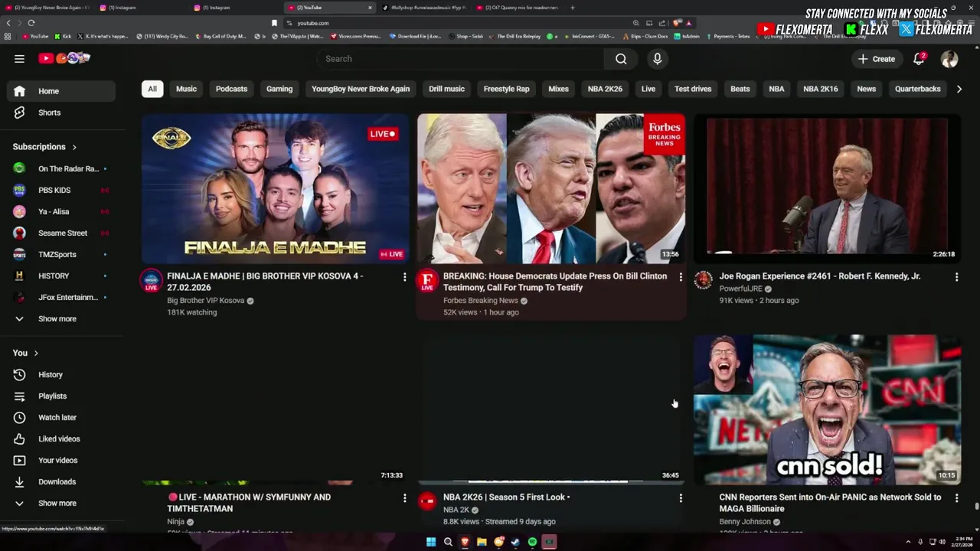The width and height of the screenshot is (980, 551).
Task: Show more items below Downloads
Action: point(61,503)
